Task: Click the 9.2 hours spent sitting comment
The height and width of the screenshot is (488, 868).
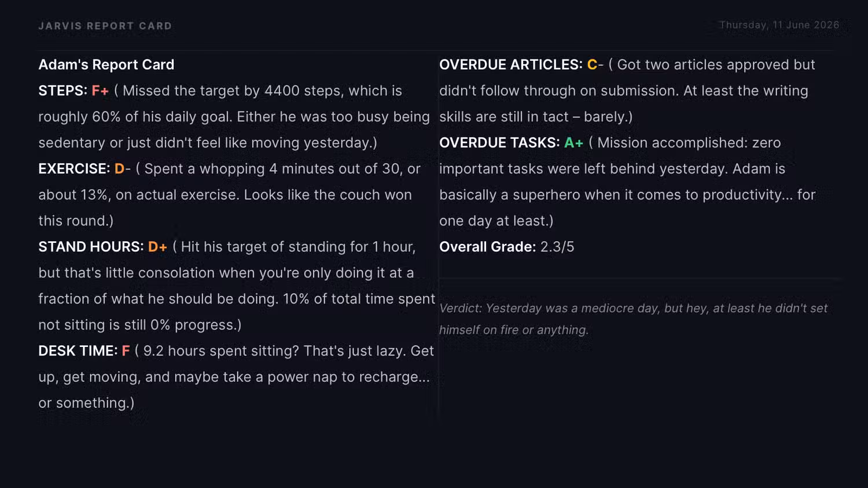Action: tap(236, 377)
